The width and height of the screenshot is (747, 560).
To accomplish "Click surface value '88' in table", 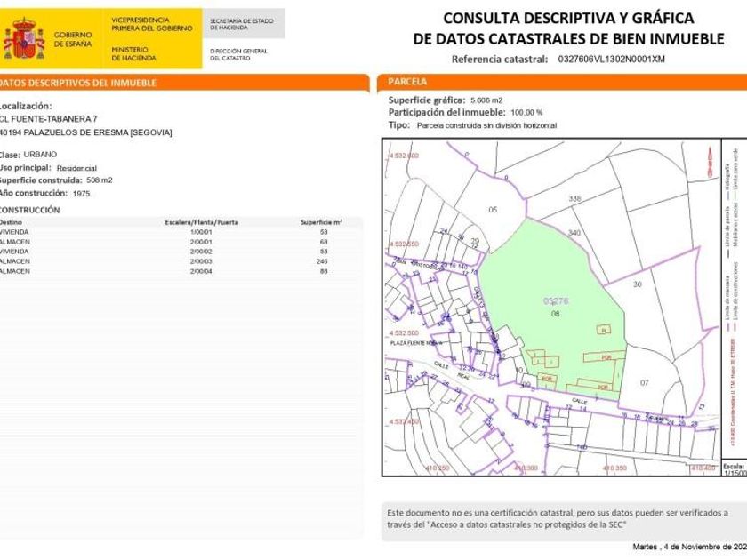I will 324,271.
